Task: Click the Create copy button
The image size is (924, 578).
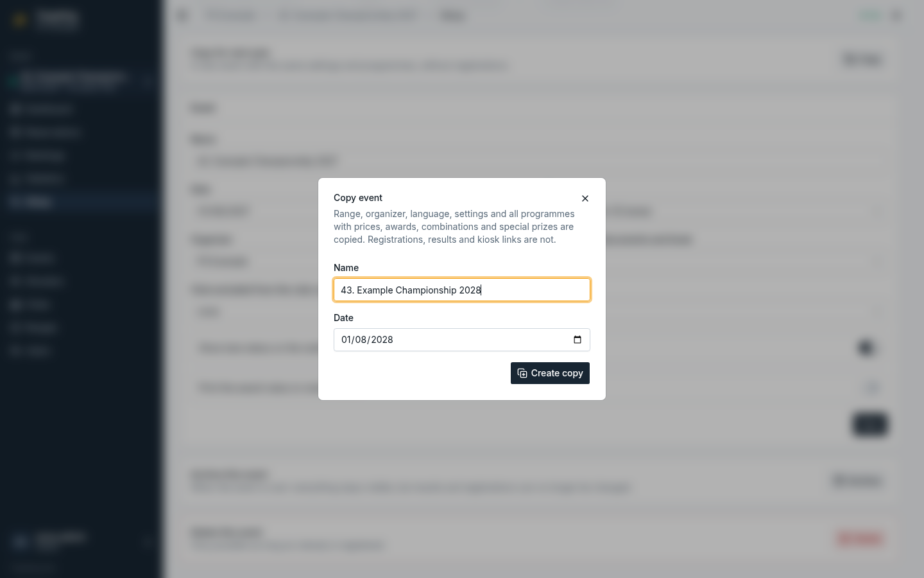Action: [550, 373]
